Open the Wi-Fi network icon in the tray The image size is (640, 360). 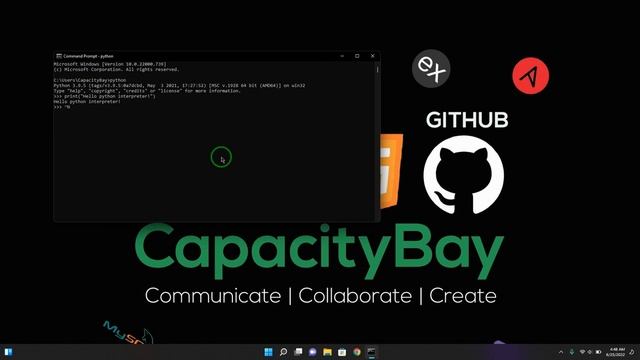(582, 352)
